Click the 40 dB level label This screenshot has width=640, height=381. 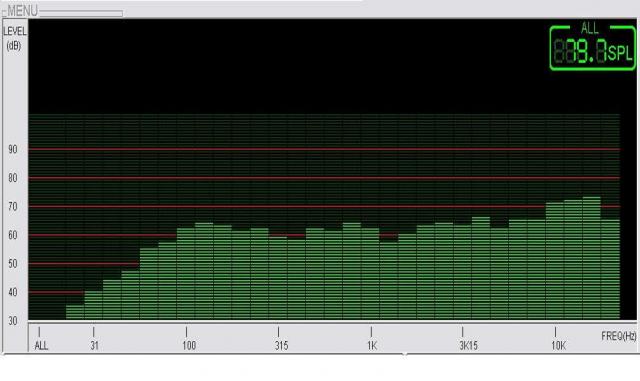click(x=13, y=292)
